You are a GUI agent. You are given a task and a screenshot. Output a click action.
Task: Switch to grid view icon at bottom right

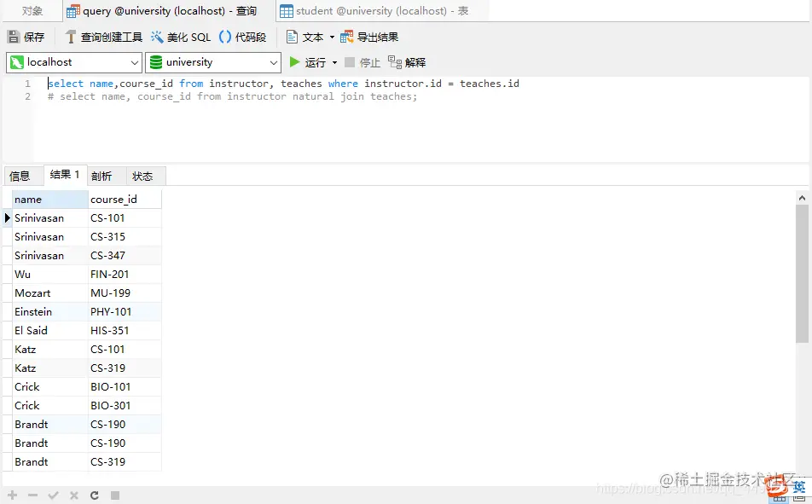point(780,498)
